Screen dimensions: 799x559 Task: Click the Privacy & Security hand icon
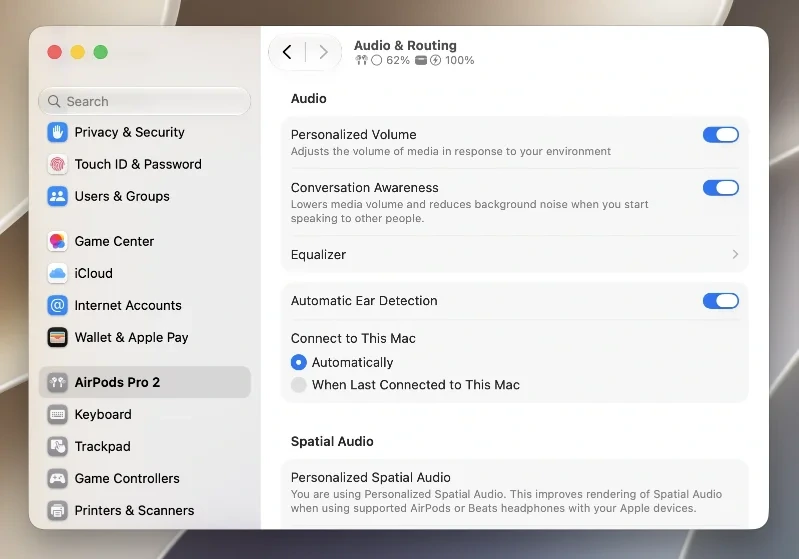point(58,132)
